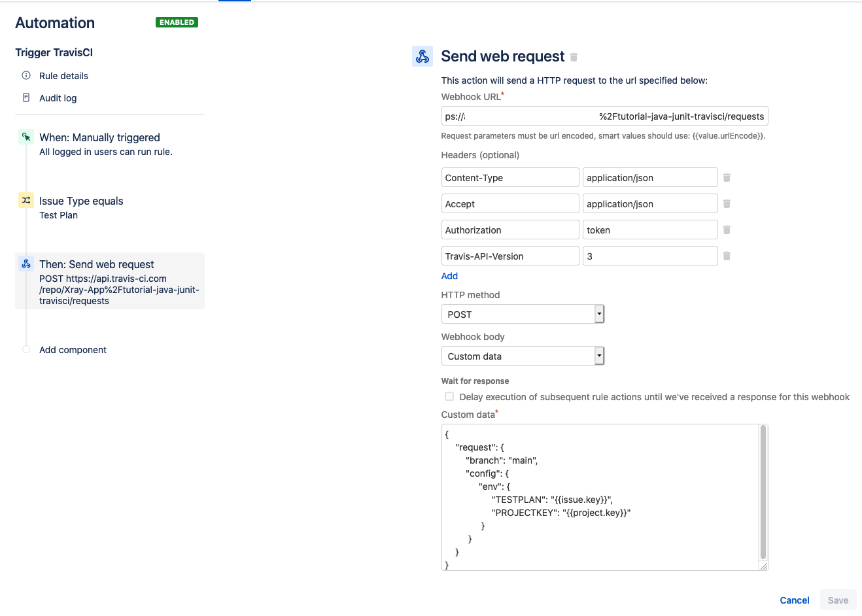Click the Manually triggered cursor icon
The image size is (862, 616).
click(26, 137)
